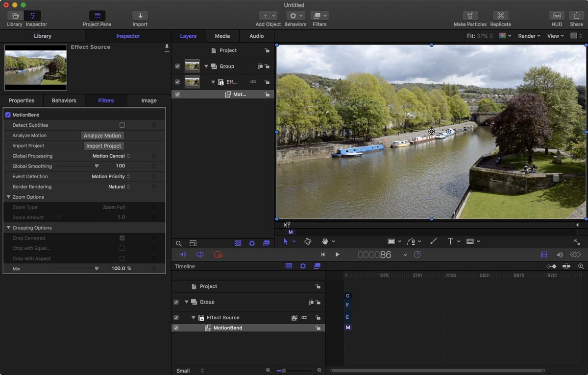
Task: Click the Import toolbar icon
Action: 140,16
